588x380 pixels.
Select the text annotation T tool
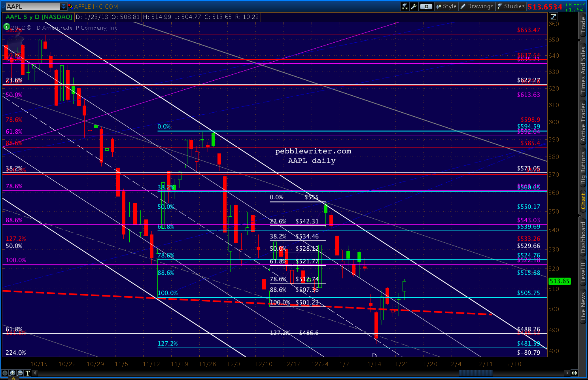(28, 373)
